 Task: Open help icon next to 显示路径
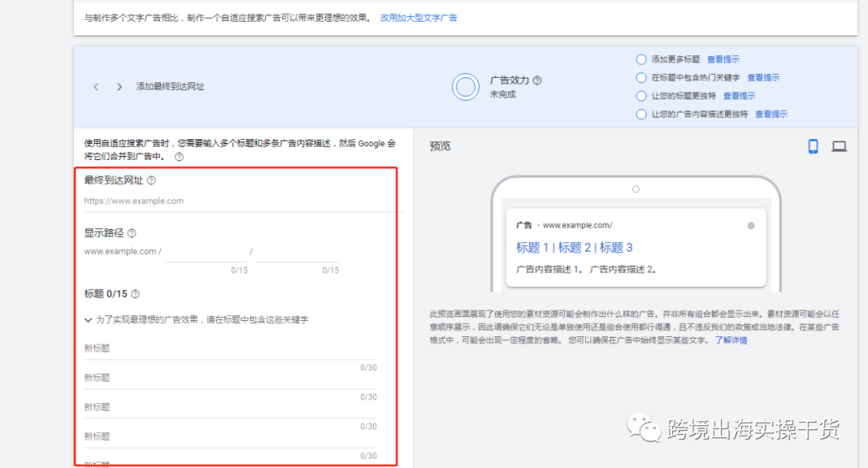pos(131,233)
